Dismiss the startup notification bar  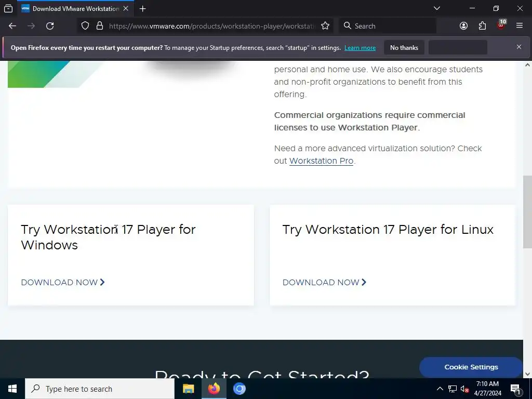tap(519, 47)
